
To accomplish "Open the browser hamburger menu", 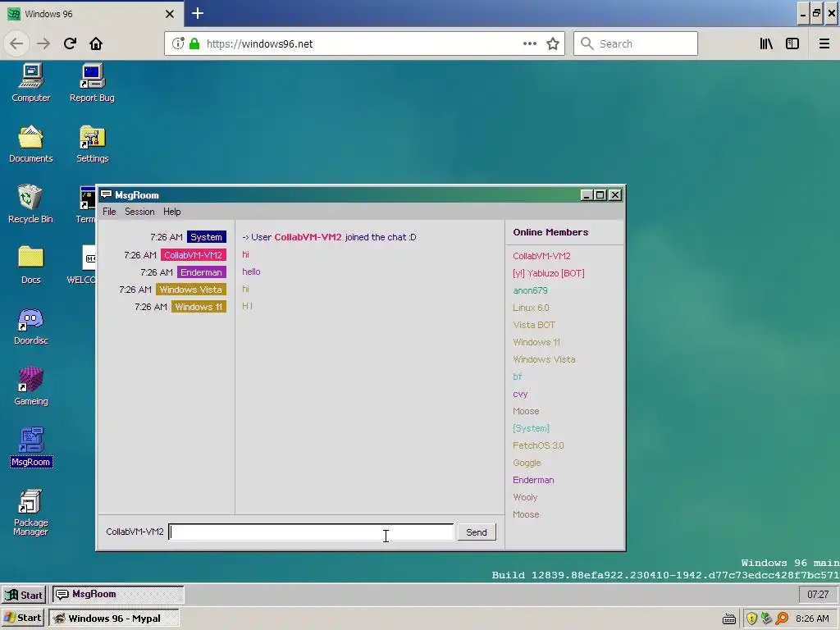I will point(824,43).
